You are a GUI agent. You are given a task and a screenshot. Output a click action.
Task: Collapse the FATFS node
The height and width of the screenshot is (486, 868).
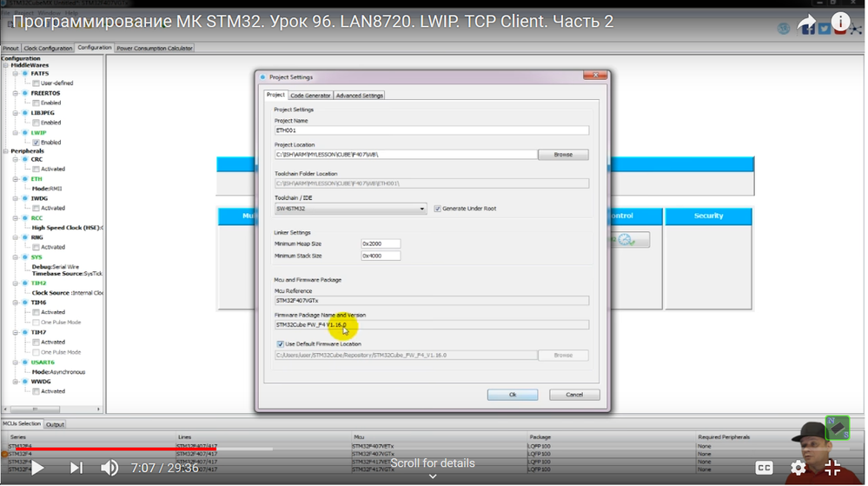click(x=16, y=74)
